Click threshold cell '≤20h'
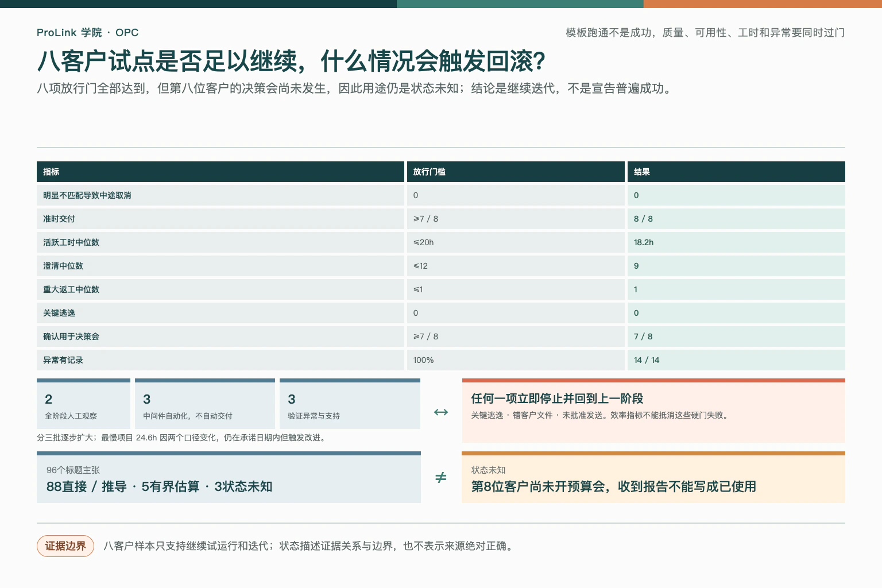 516,242
